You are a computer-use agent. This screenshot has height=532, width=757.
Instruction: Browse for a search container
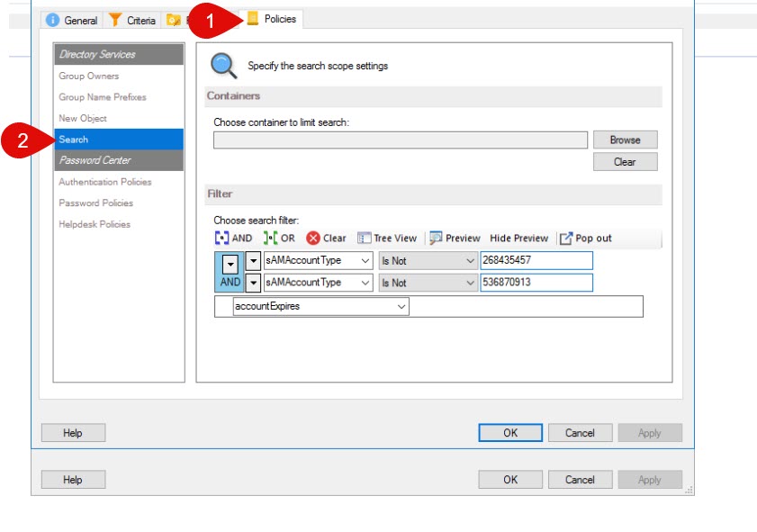tap(626, 140)
